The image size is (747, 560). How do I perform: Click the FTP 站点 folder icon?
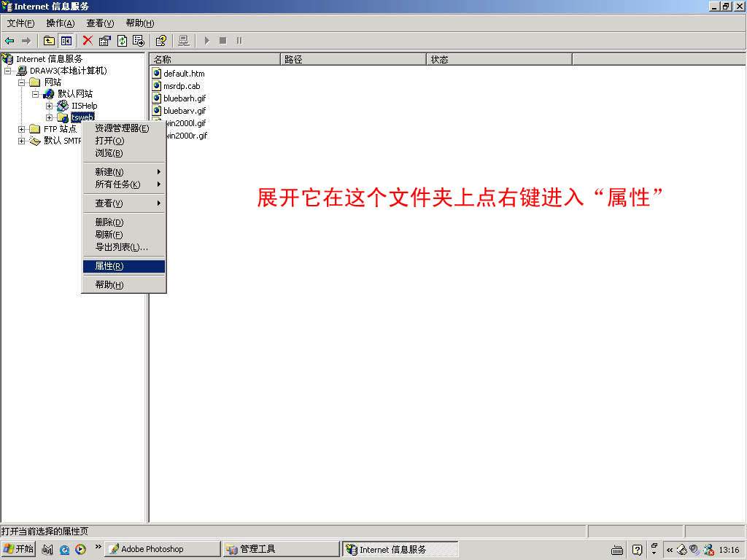pos(35,128)
